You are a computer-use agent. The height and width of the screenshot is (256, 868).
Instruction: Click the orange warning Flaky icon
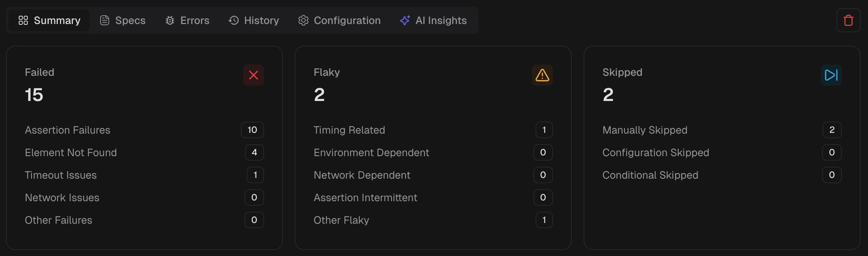pos(542,75)
